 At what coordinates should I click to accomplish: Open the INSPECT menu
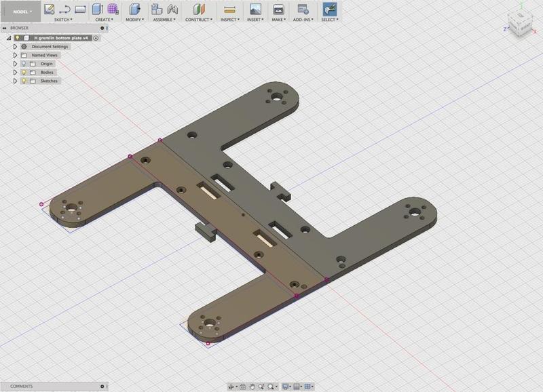pyautogui.click(x=230, y=20)
